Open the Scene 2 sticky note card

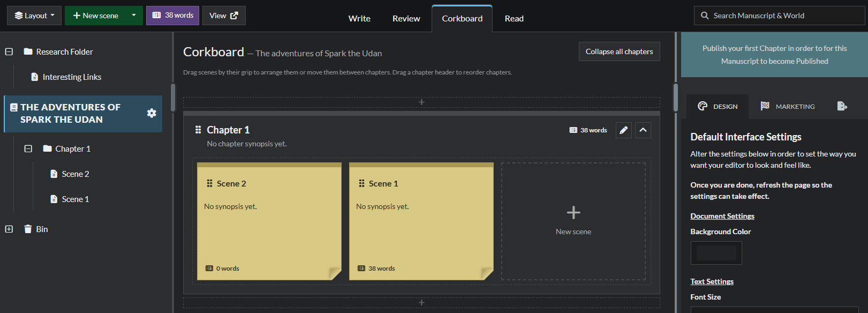(x=269, y=221)
